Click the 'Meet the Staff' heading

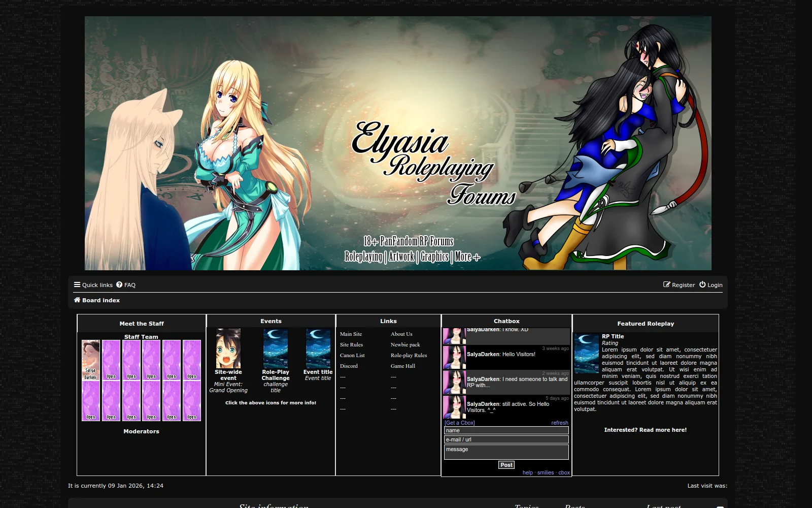point(142,324)
